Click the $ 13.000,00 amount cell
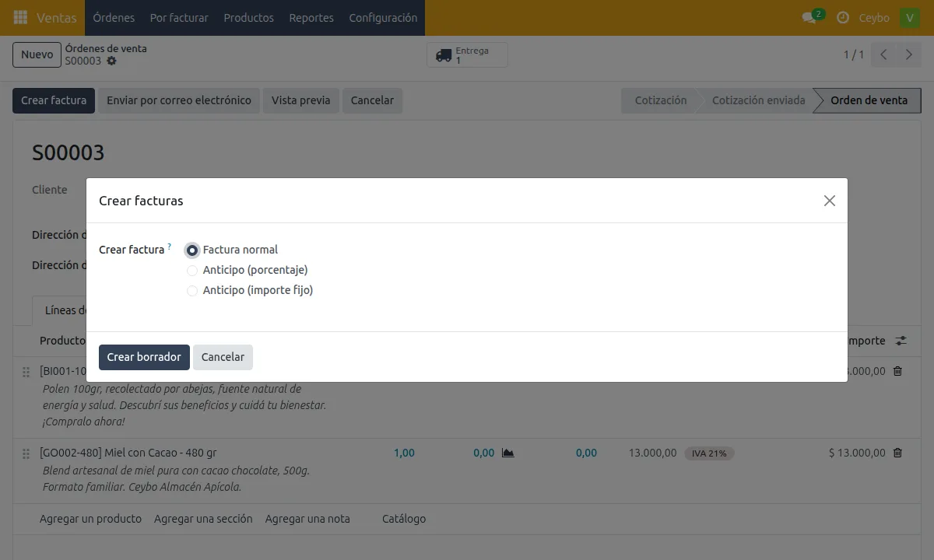 pyautogui.click(x=857, y=453)
